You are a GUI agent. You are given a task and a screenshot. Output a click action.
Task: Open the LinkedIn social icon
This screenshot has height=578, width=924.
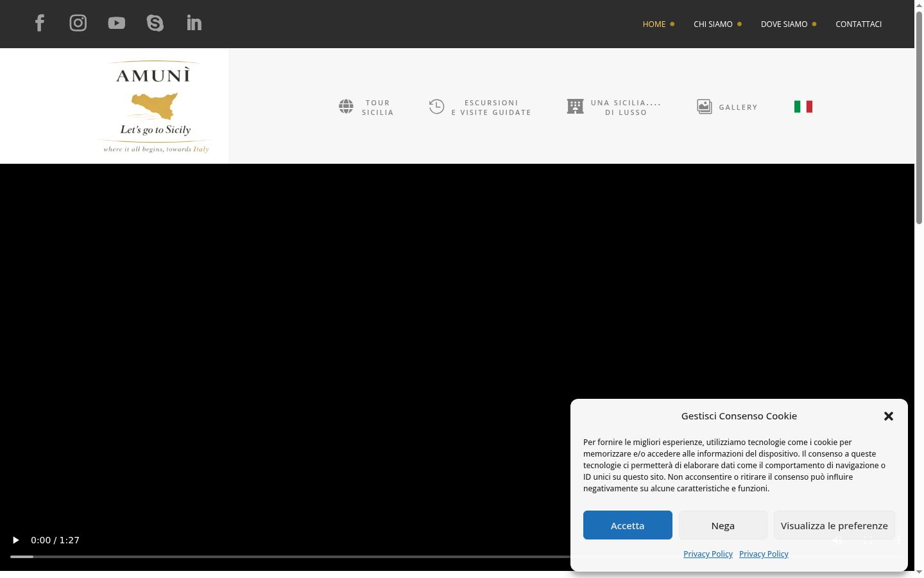[194, 23]
